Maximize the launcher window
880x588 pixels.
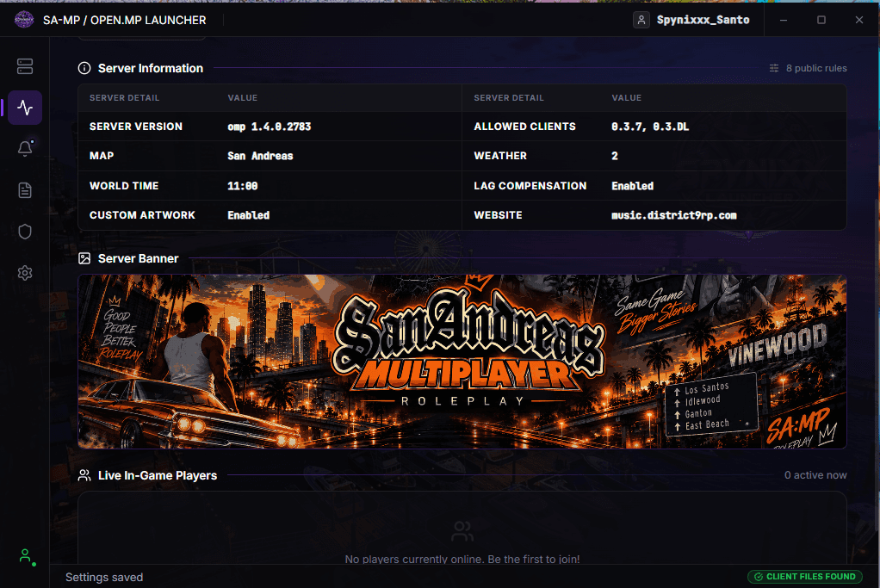[821, 20]
